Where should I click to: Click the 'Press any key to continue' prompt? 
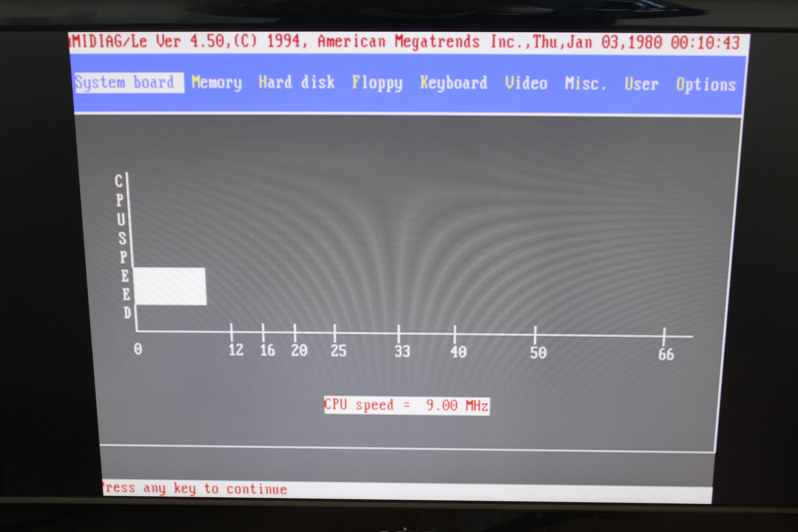pos(194,489)
